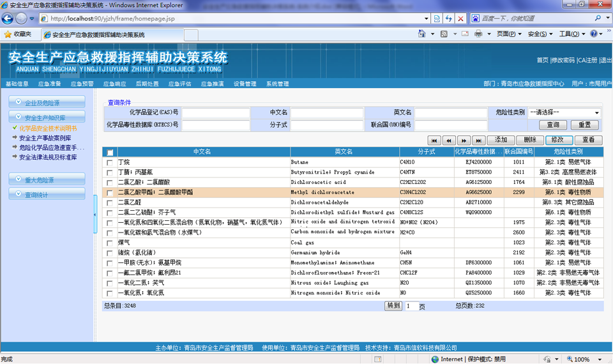Expand the 重大危险源 sidebar section
The width and height of the screenshot is (613, 364).
[x=47, y=180]
